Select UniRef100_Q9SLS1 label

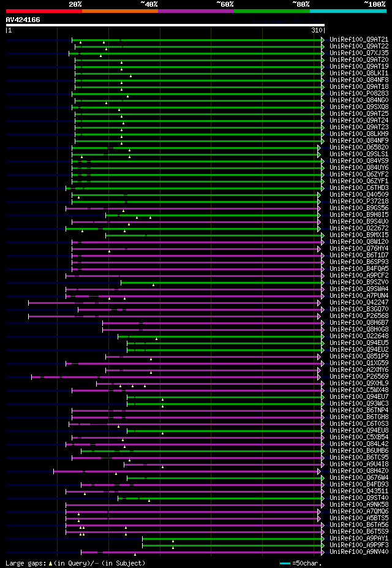(x=359, y=154)
